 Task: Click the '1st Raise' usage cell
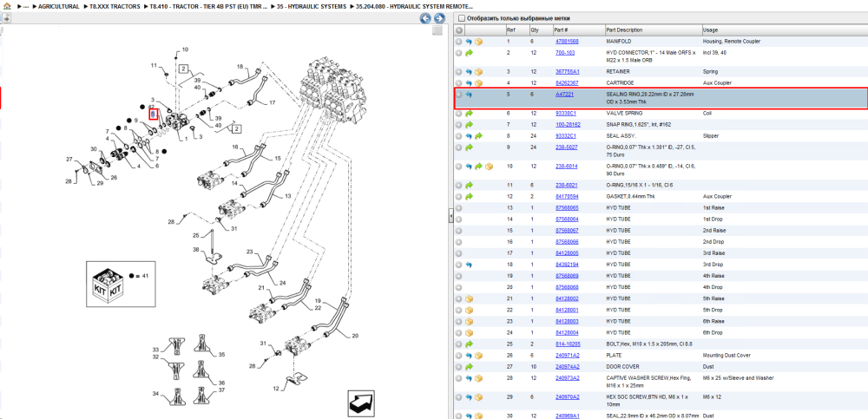pos(713,208)
